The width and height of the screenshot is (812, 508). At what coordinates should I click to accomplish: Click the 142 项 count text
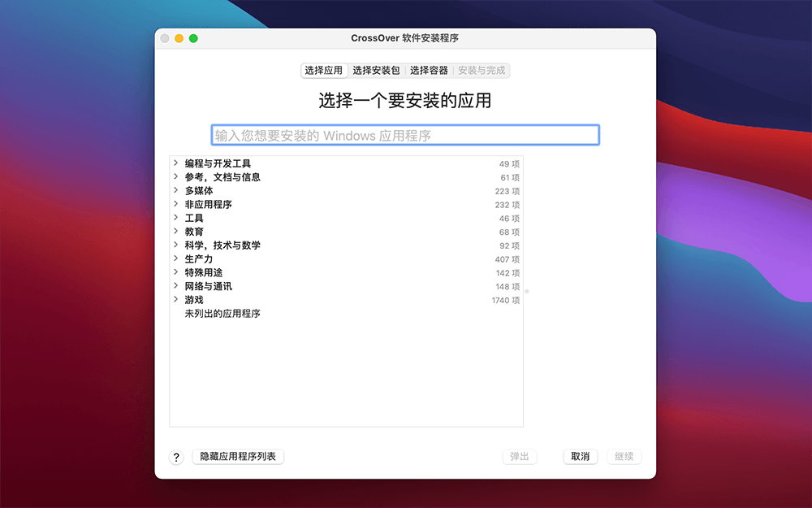tap(508, 273)
